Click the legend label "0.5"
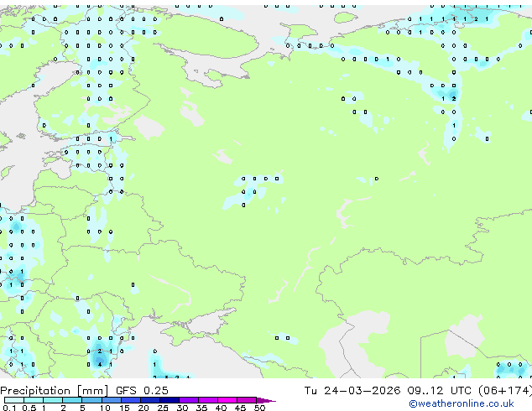 (29, 408)
